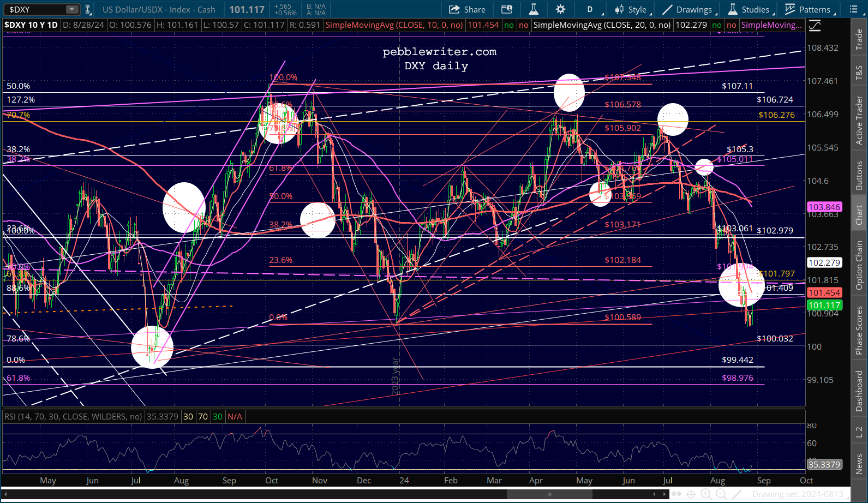Viewport: 868px width, 503px height.
Task: Toggle the chart scale curve icon
Action: click(815, 25)
